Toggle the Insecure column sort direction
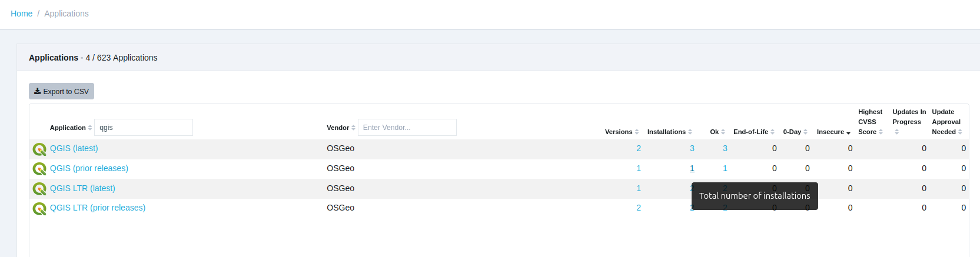Image resolution: width=980 pixels, height=257 pixels. click(848, 132)
